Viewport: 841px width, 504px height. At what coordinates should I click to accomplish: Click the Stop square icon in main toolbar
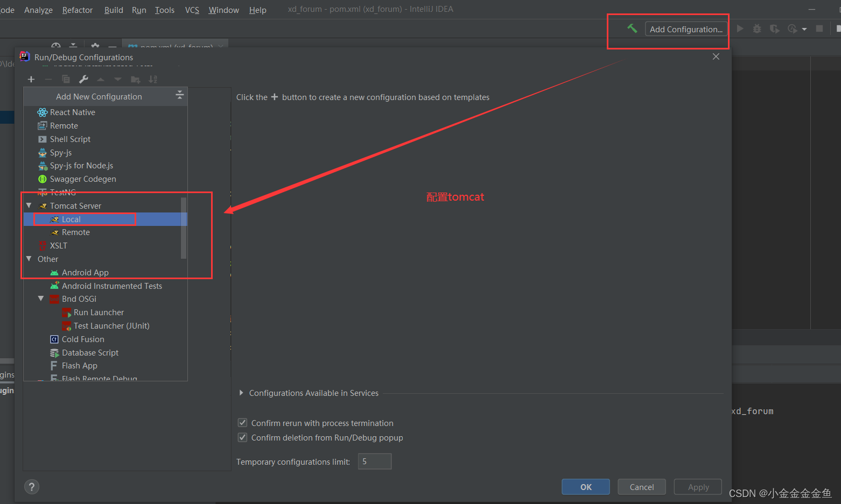point(819,29)
